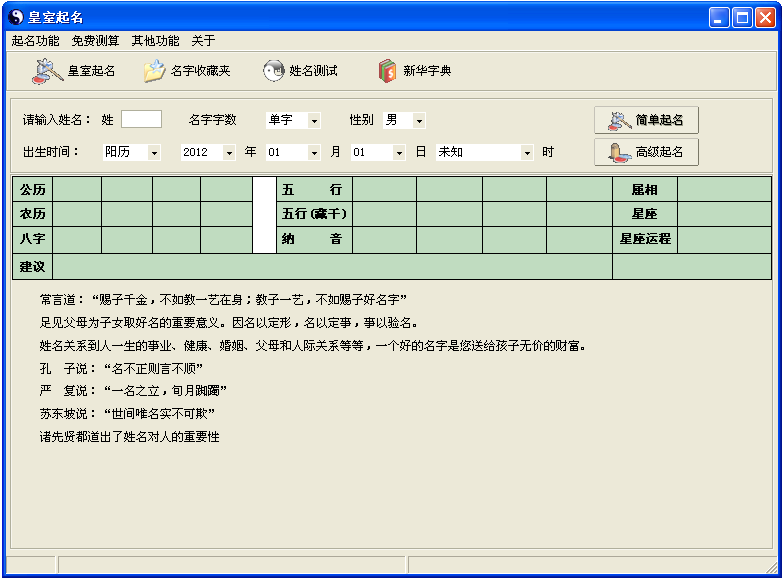Screen dimensions: 784x578
Task: Click the 星座 table label
Action: (644, 214)
